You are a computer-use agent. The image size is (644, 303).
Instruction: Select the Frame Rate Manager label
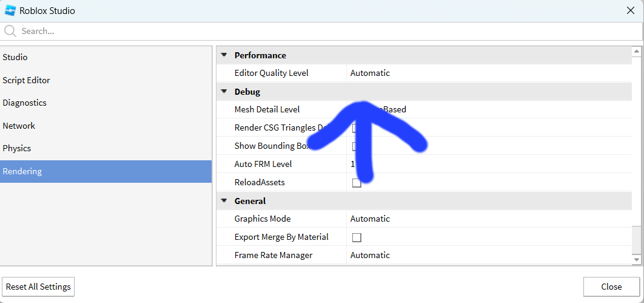273,255
